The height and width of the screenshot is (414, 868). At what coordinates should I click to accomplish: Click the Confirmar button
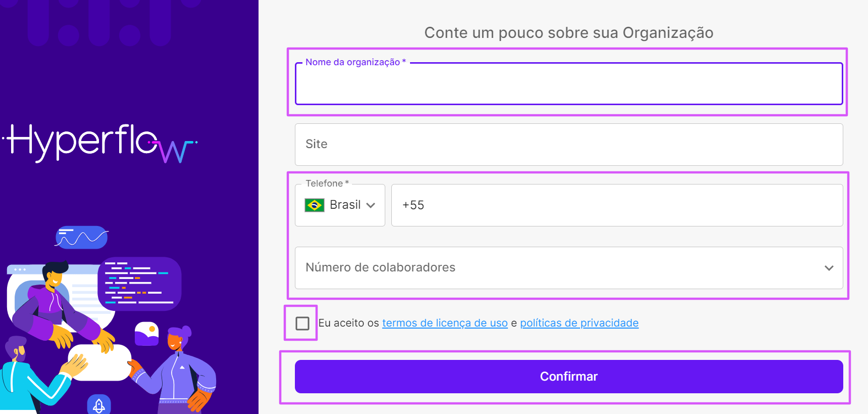(569, 377)
